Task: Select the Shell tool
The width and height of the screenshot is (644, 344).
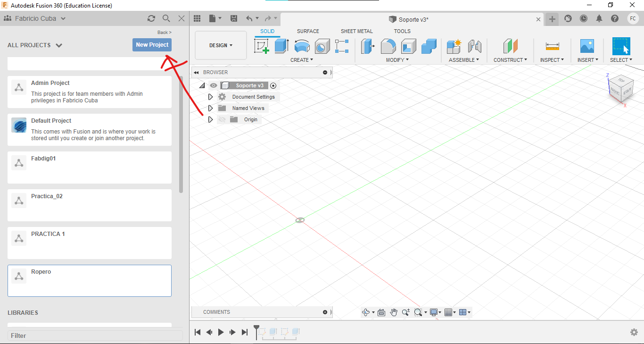Action: point(409,46)
